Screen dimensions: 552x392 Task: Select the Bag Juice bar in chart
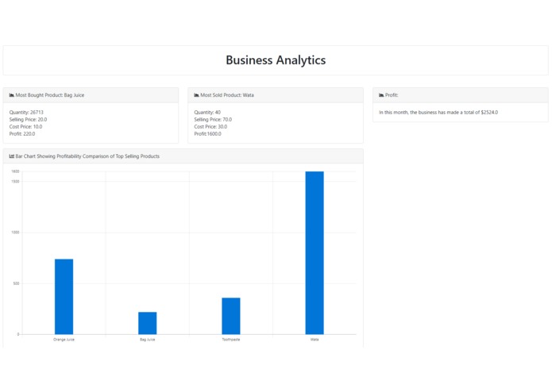[148, 323]
